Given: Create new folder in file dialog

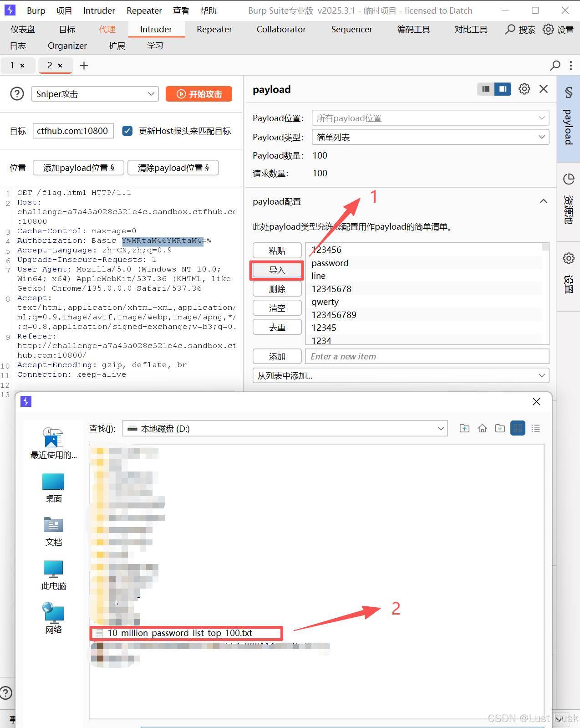Looking at the screenshot, I should point(500,428).
